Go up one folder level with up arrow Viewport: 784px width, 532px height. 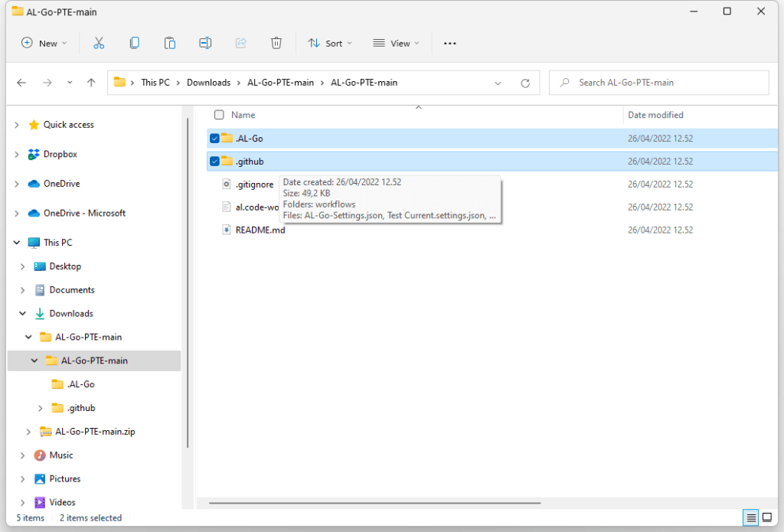pyautogui.click(x=91, y=83)
